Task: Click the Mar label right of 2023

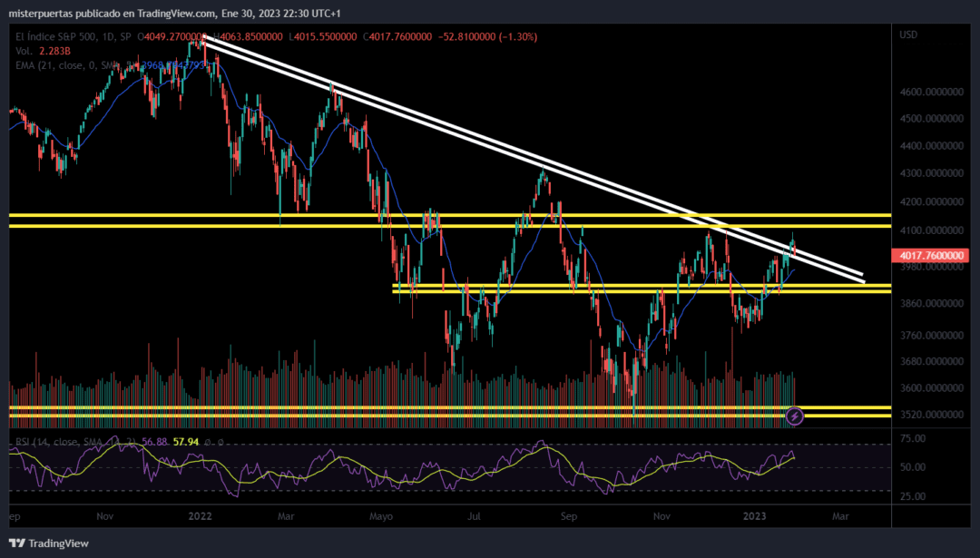Action: (840, 516)
